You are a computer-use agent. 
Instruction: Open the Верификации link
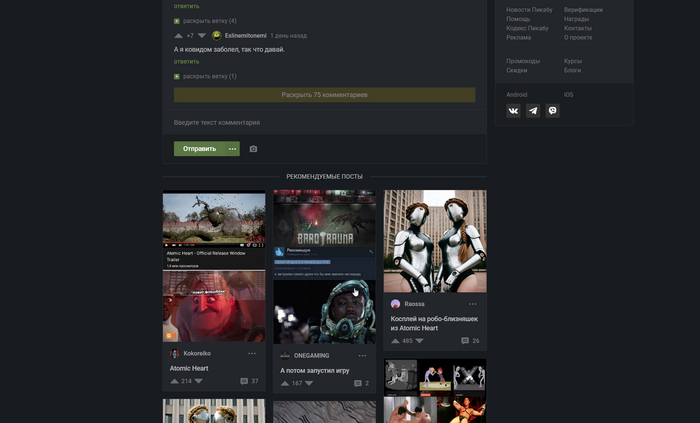pyautogui.click(x=583, y=10)
